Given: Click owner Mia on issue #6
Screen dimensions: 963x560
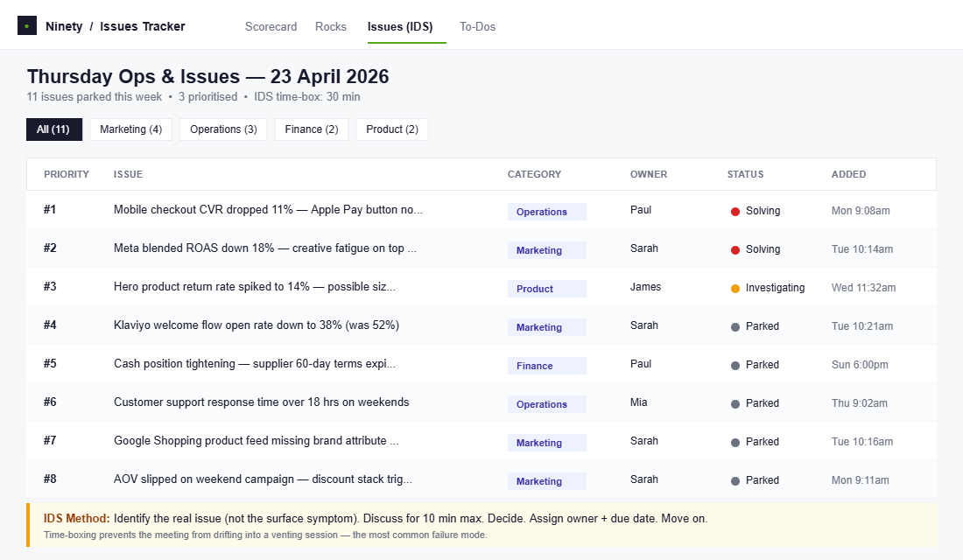Looking at the screenshot, I should pos(639,402).
